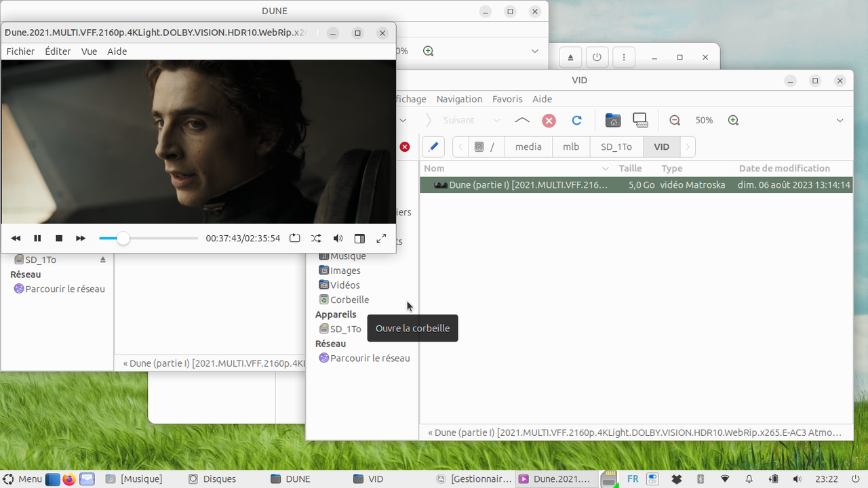Open Musique in VID sidebar
This screenshot has height=488, width=868.
click(x=347, y=256)
